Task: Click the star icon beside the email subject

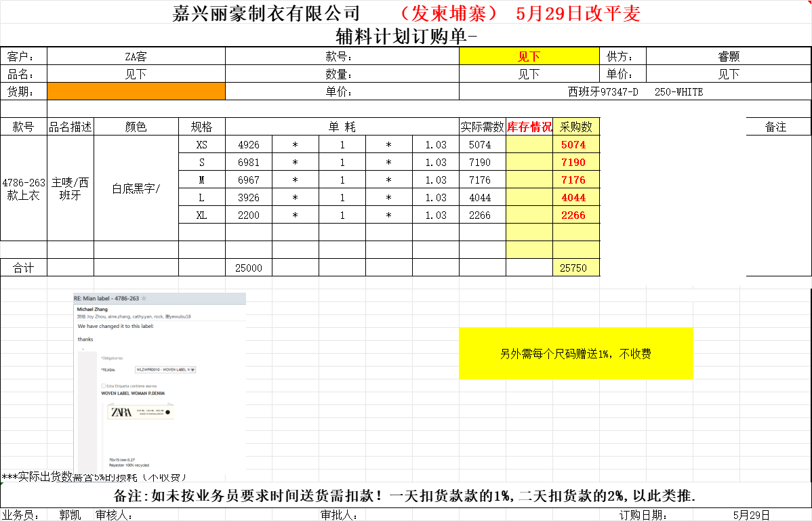Action: (144, 298)
